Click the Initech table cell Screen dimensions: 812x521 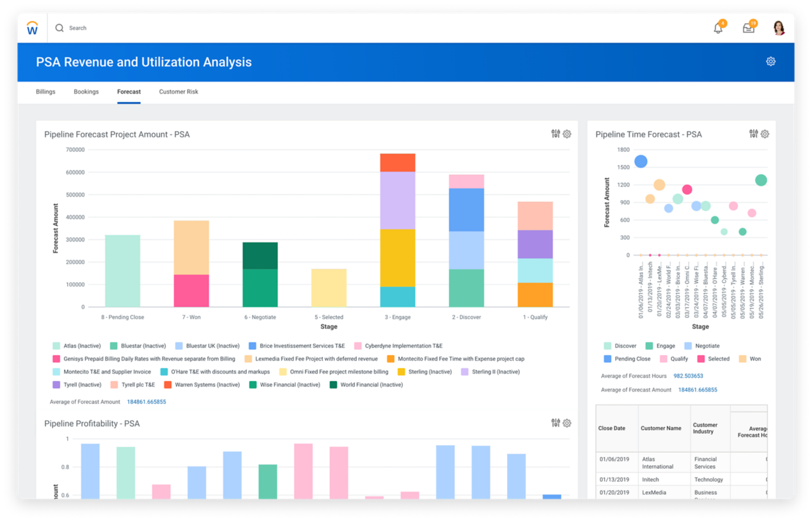click(x=664, y=480)
